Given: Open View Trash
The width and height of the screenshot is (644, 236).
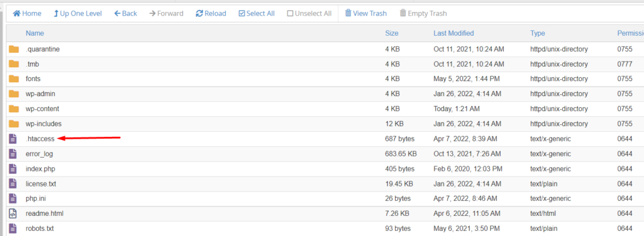Looking at the screenshot, I should [365, 14].
